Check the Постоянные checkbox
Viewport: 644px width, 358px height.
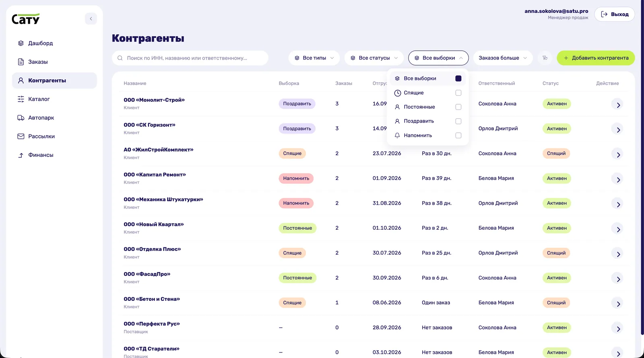[458, 107]
